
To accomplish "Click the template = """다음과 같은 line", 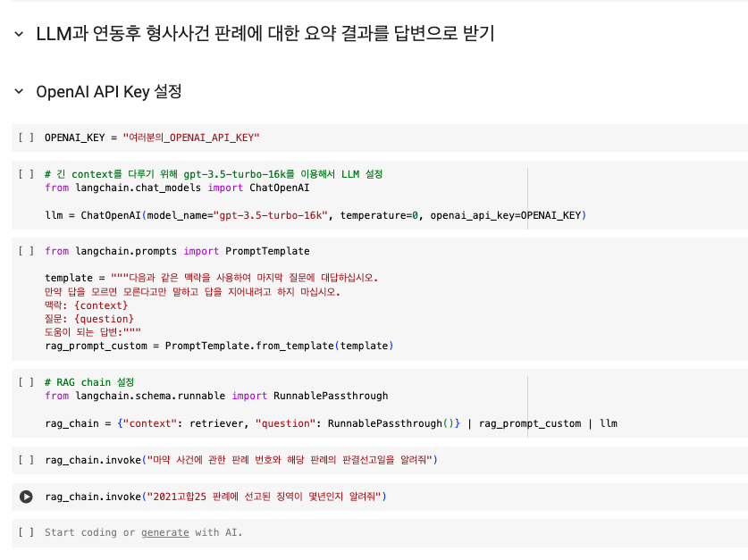I will 211,278.
